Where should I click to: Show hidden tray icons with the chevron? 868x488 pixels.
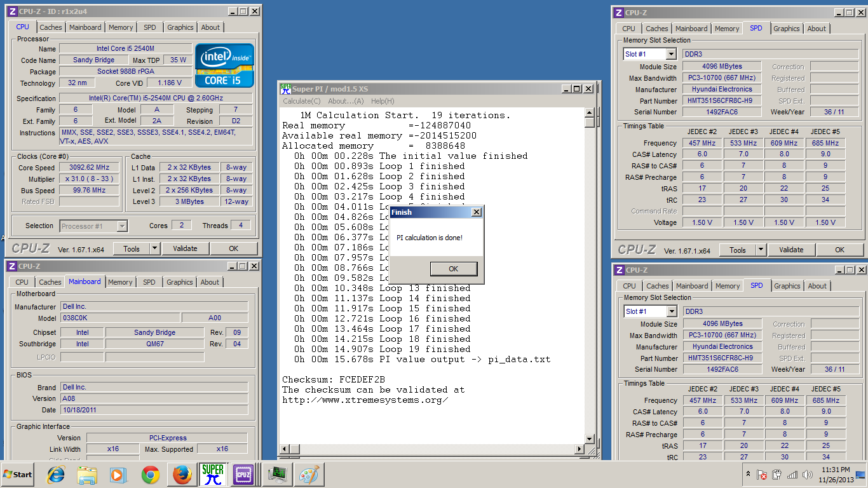(x=747, y=475)
